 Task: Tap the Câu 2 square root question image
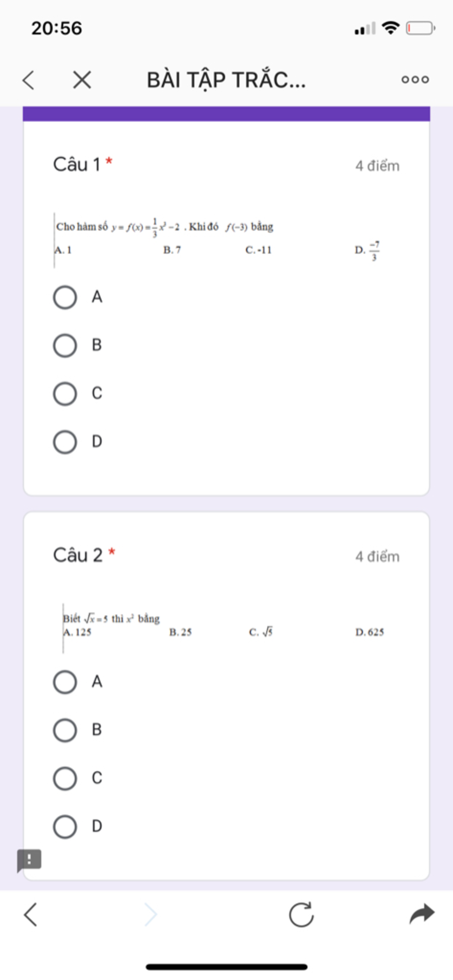[x=223, y=628]
